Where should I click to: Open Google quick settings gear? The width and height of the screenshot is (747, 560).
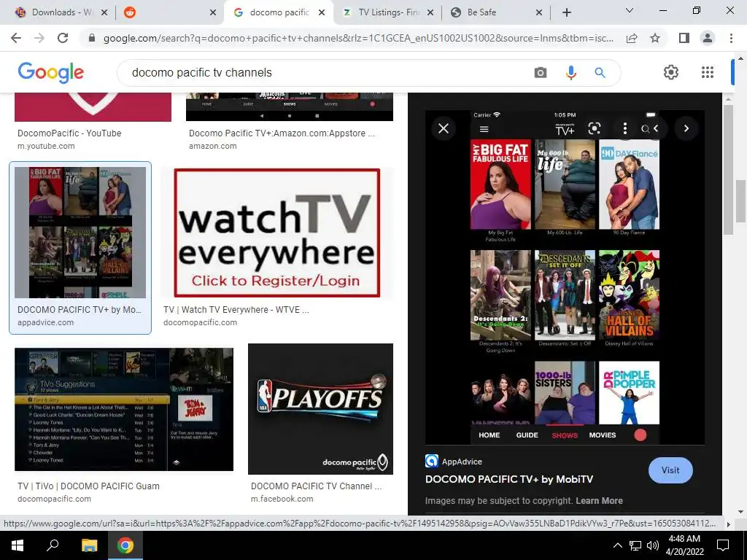tap(671, 72)
